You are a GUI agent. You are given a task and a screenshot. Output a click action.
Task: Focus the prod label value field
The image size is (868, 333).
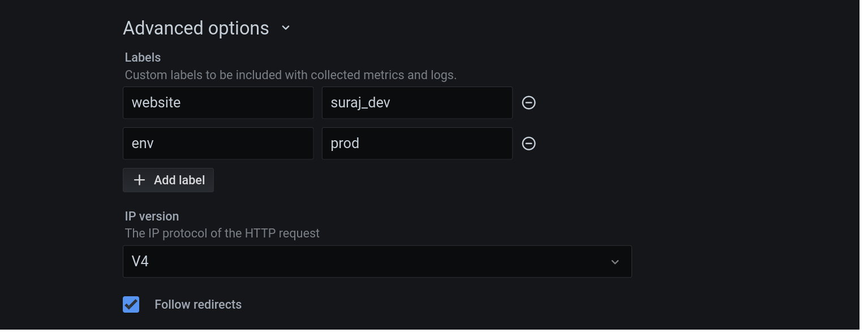[417, 144]
